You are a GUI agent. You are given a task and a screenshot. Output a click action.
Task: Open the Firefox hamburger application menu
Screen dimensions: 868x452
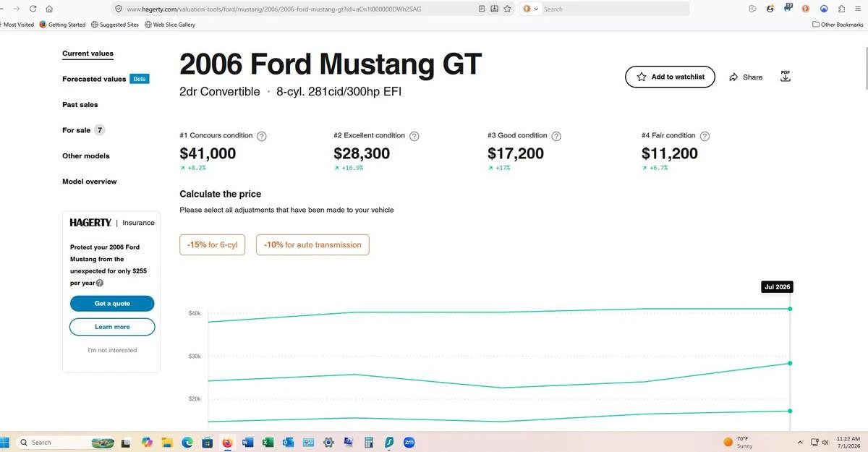click(858, 9)
